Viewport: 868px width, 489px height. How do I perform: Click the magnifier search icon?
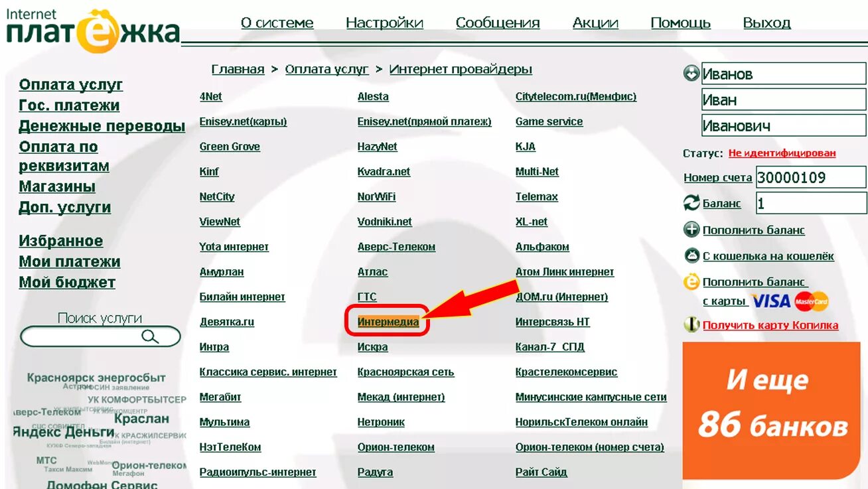tap(150, 336)
